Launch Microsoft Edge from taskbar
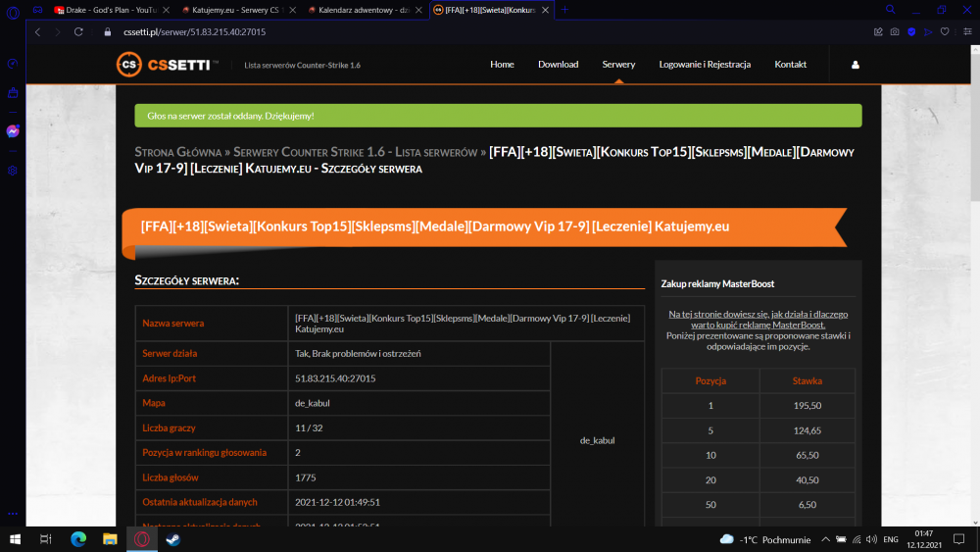980x552 pixels. click(78, 539)
